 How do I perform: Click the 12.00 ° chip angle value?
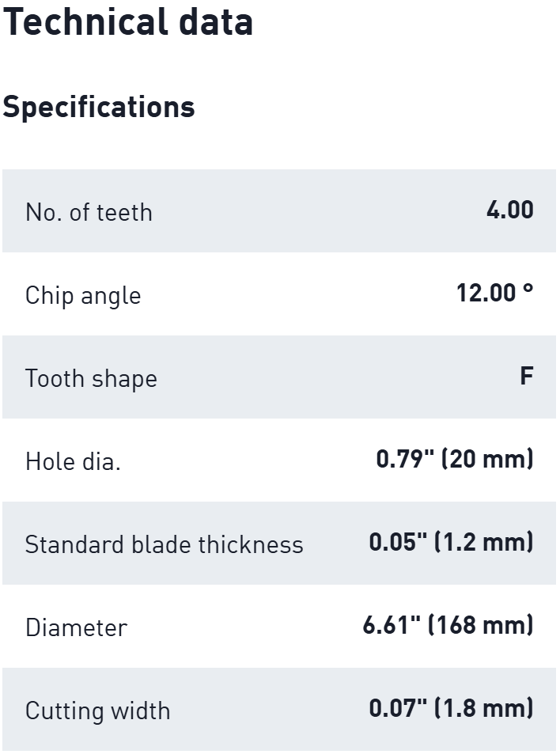point(494,294)
